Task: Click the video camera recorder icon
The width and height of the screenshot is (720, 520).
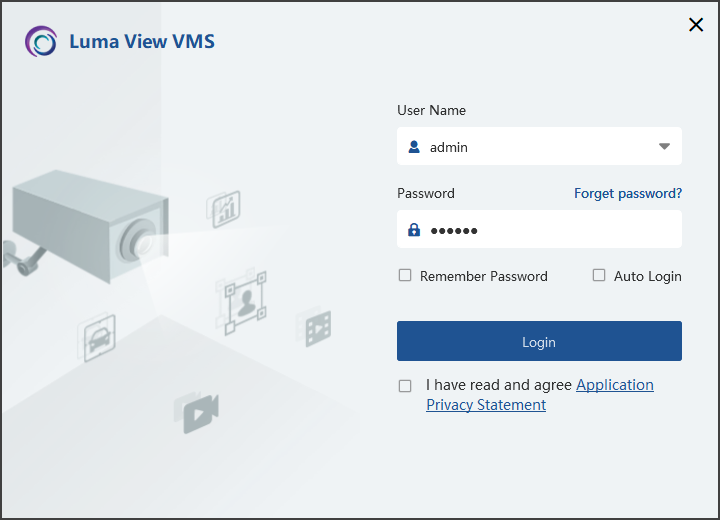Action: point(197,413)
